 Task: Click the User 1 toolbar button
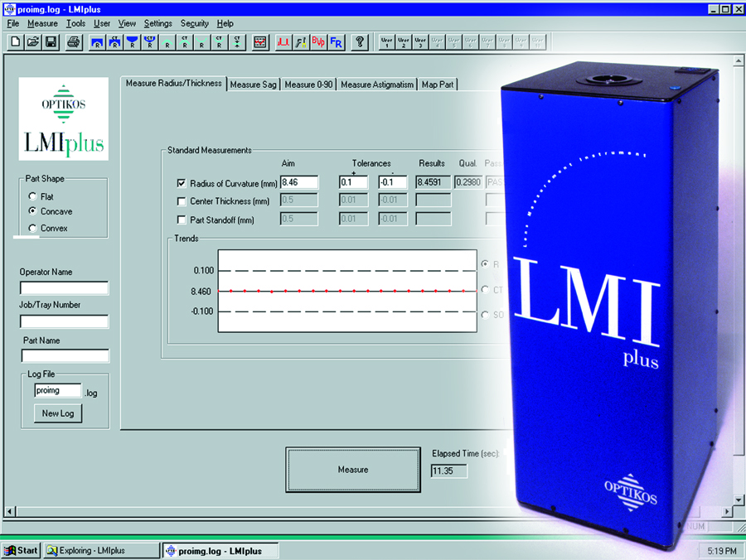coord(386,41)
